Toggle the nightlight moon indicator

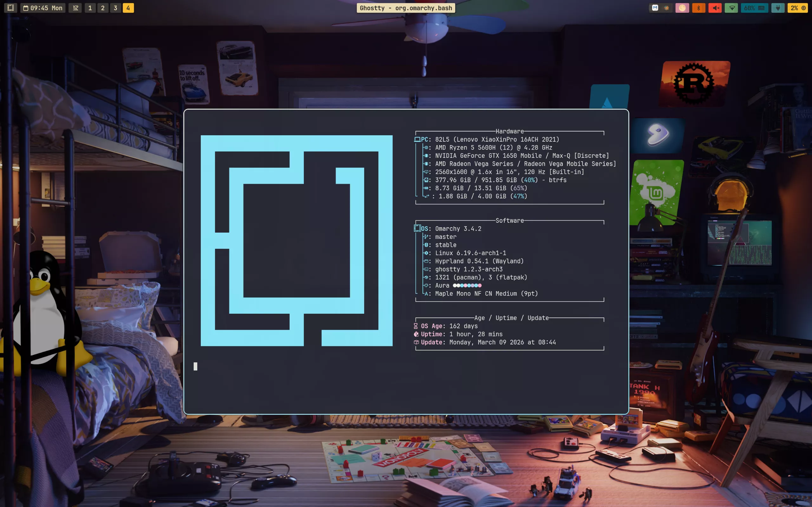[x=682, y=8]
